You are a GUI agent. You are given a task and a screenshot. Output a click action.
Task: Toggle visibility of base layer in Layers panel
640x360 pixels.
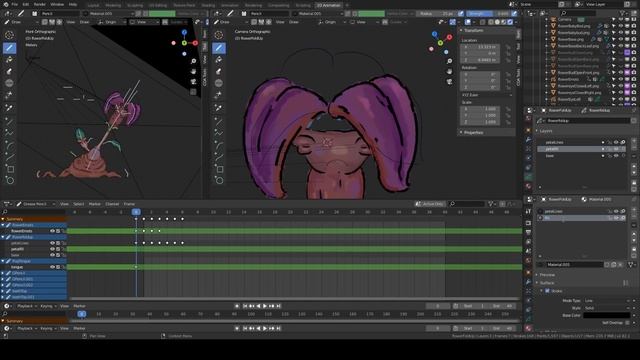[x=616, y=156]
